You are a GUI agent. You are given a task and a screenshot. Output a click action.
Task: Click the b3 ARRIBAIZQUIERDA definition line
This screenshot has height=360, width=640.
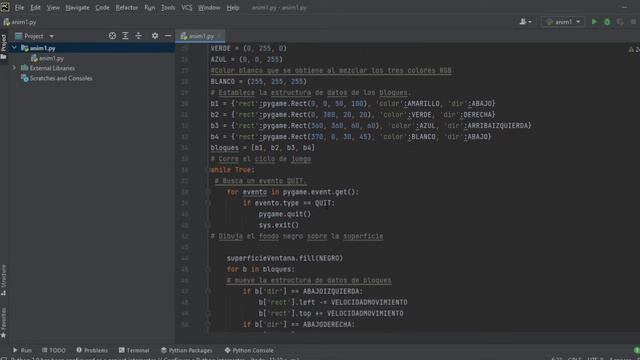(x=371, y=126)
